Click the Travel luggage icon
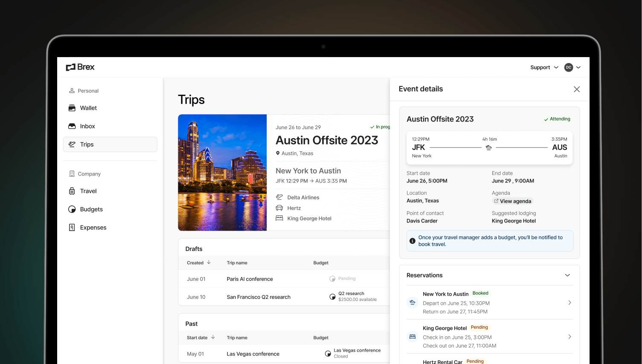642x364 pixels. [72, 191]
